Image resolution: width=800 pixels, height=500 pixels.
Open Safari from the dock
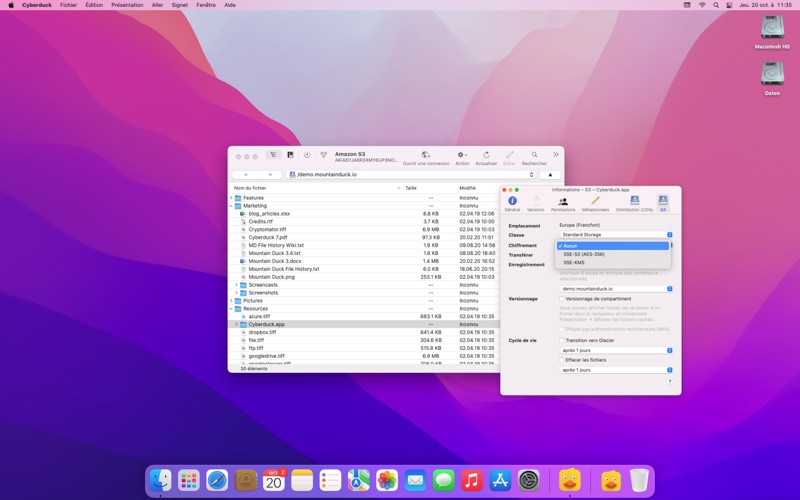point(217,481)
